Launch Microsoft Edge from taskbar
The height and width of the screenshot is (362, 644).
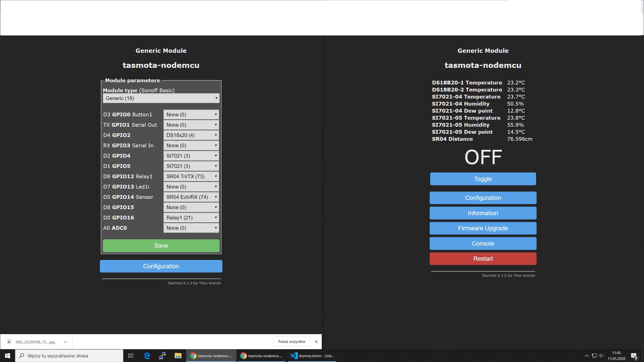pyautogui.click(x=147, y=356)
